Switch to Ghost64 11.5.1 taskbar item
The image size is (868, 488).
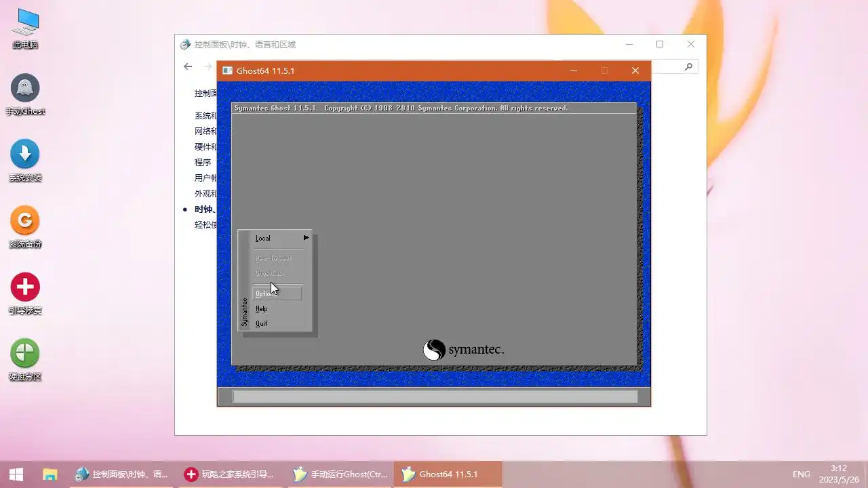click(448, 474)
